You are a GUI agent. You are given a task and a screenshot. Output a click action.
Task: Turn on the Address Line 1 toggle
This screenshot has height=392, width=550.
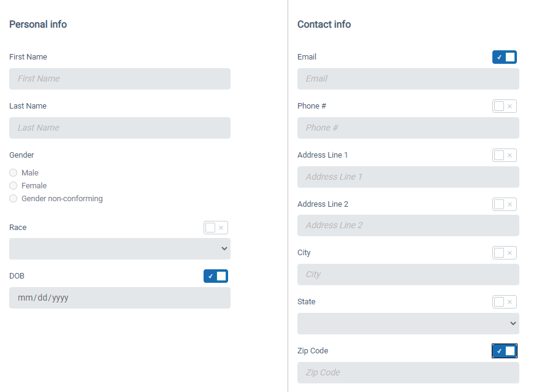505,155
